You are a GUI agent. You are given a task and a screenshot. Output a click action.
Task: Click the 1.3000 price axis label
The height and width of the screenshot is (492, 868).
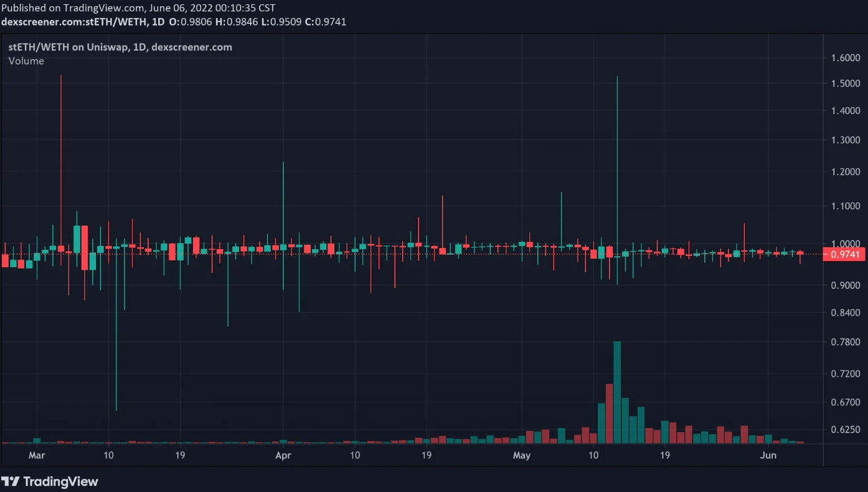click(845, 140)
